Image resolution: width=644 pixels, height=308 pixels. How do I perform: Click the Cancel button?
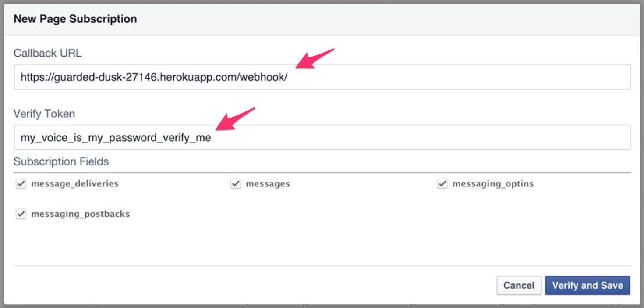click(519, 285)
